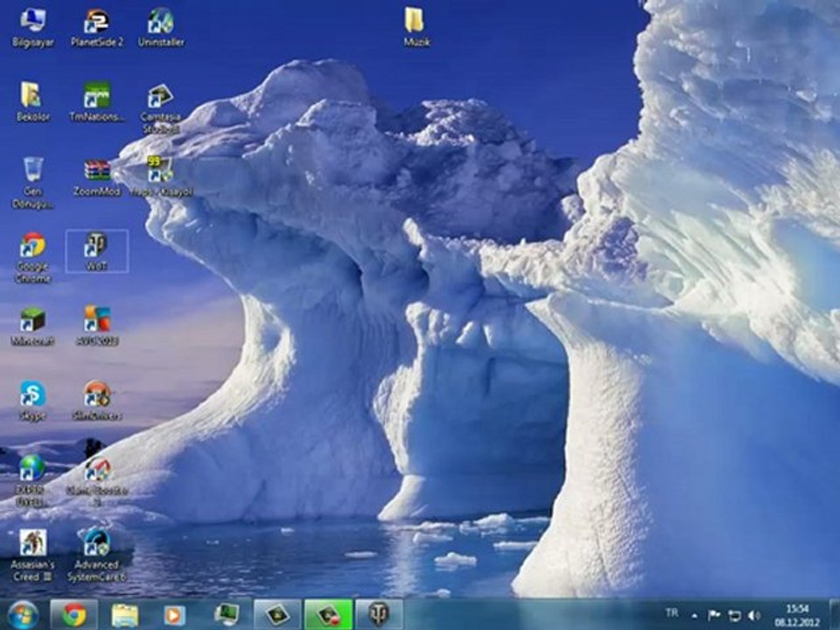Switch to the first Camtasia taskbar button

click(277, 614)
